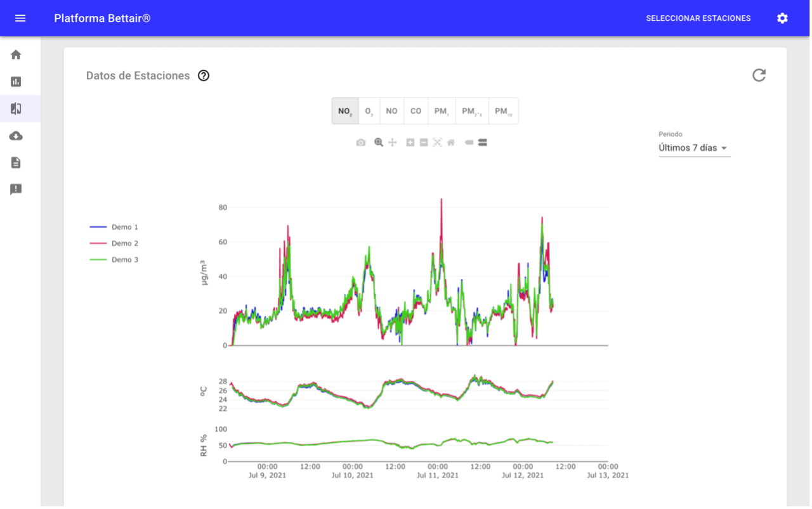Image resolution: width=812 pixels, height=509 pixels.
Task: Click the 80 y-axis tick label
Action: click(223, 207)
